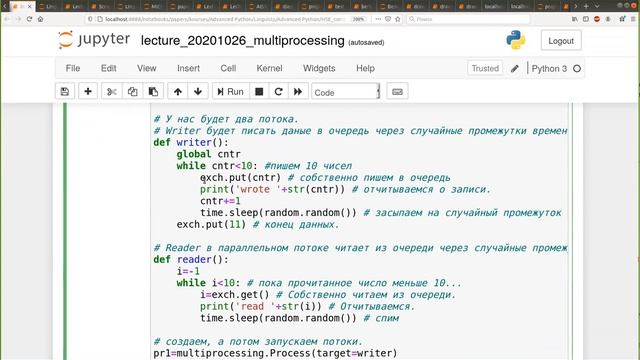Open the cell type Code dropdown
The height and width of the screenshot is (360, 640).
pyautogui.click(x=346, y=92)
